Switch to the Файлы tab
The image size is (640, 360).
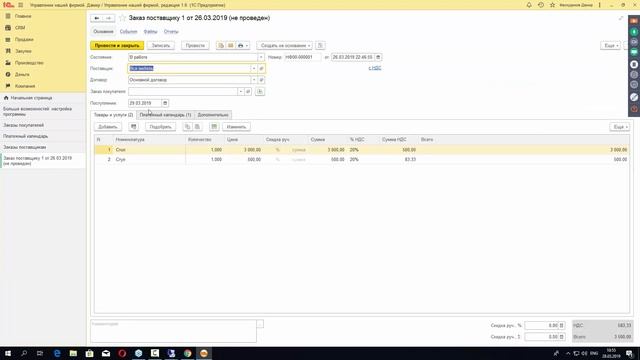point(150,31)
